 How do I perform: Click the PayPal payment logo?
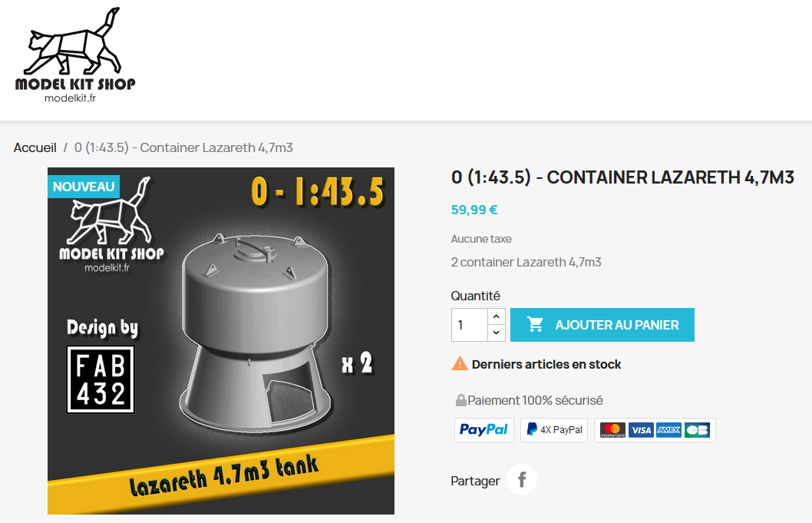(x=484, y=430)
